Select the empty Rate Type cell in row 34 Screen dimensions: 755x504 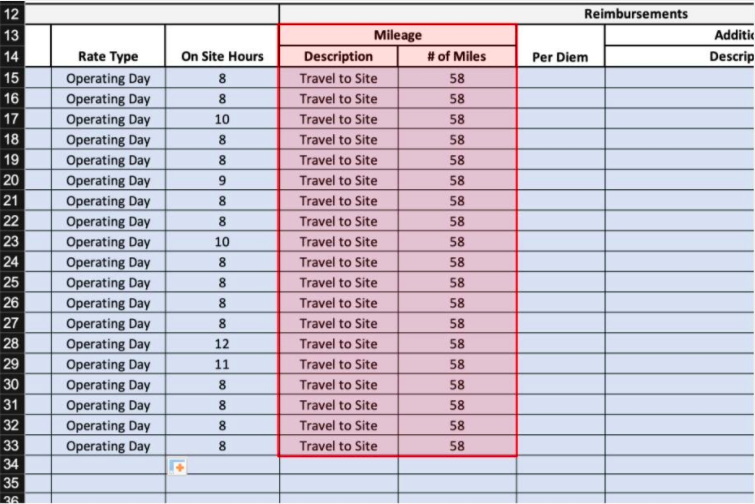point(108,465)
